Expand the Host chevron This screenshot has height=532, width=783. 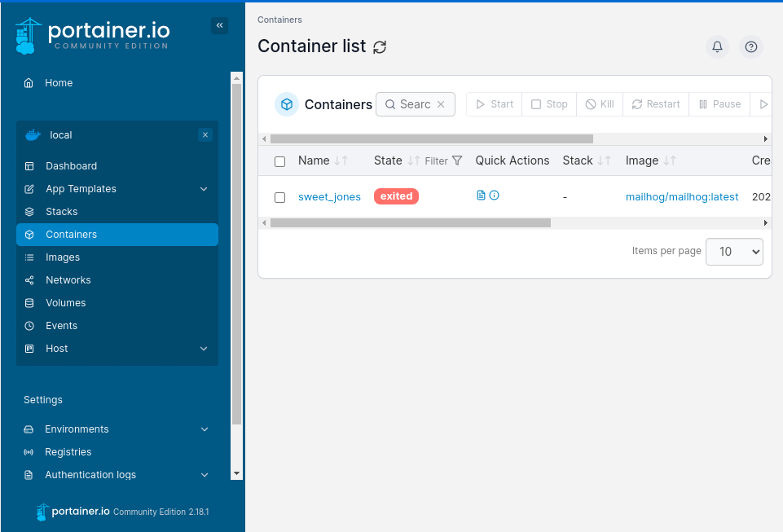204,349
